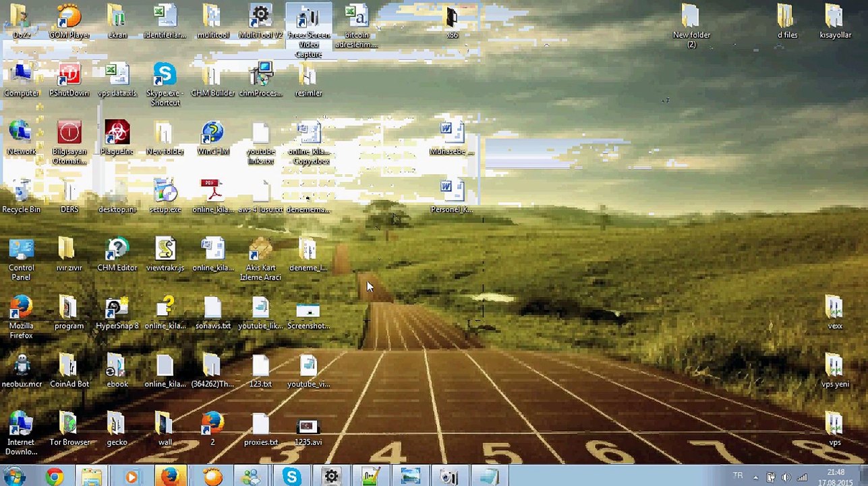Select Freez Screen Video Capture shortcut
The width and height of the screenshot is (868, 486).
[308, 30]
